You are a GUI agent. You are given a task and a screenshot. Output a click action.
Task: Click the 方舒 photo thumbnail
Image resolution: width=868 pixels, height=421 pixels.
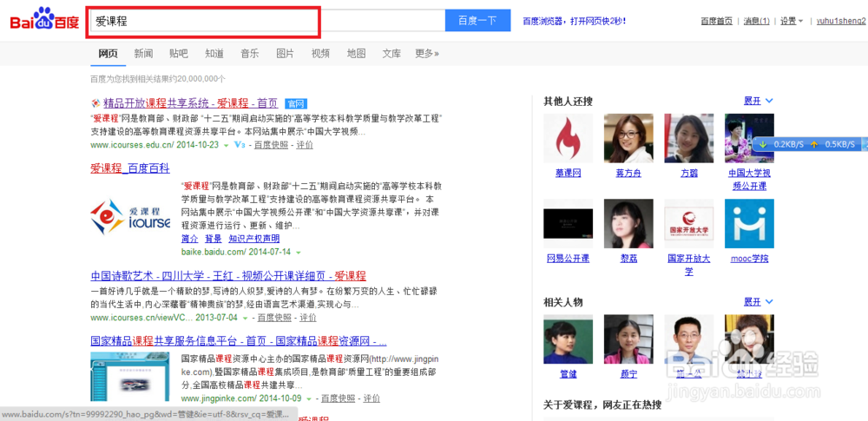tap(688, 138)
